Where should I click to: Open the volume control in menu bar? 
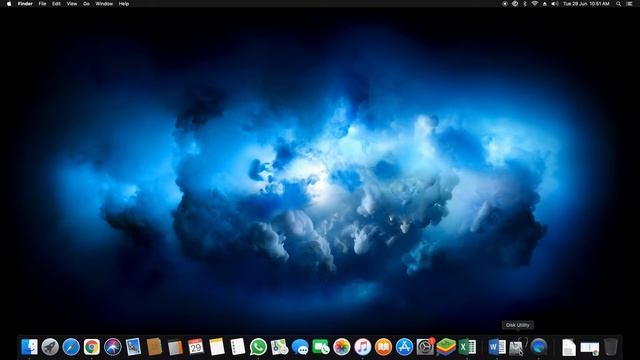pos(555,4)
